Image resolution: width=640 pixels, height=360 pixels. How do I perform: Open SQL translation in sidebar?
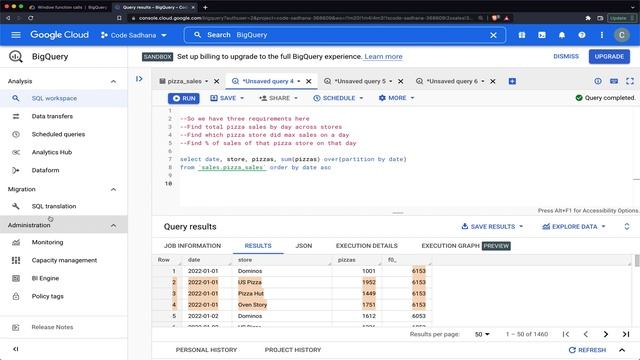tap(64, 206)
